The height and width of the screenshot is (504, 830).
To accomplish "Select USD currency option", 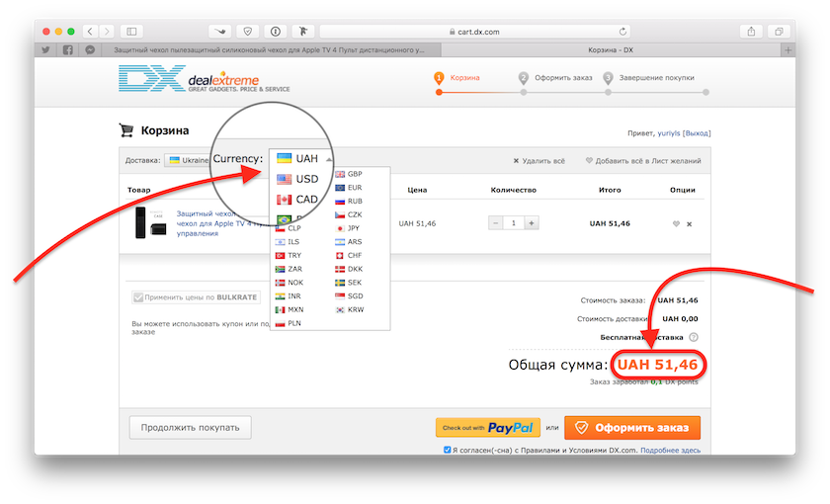I will (297, 179).
